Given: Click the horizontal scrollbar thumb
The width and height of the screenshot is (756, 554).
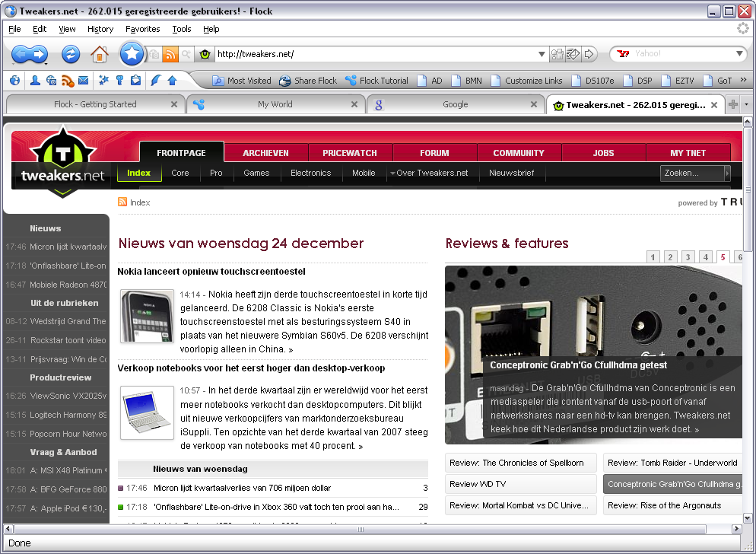Looking at the screenshot, I should [361, 530].
